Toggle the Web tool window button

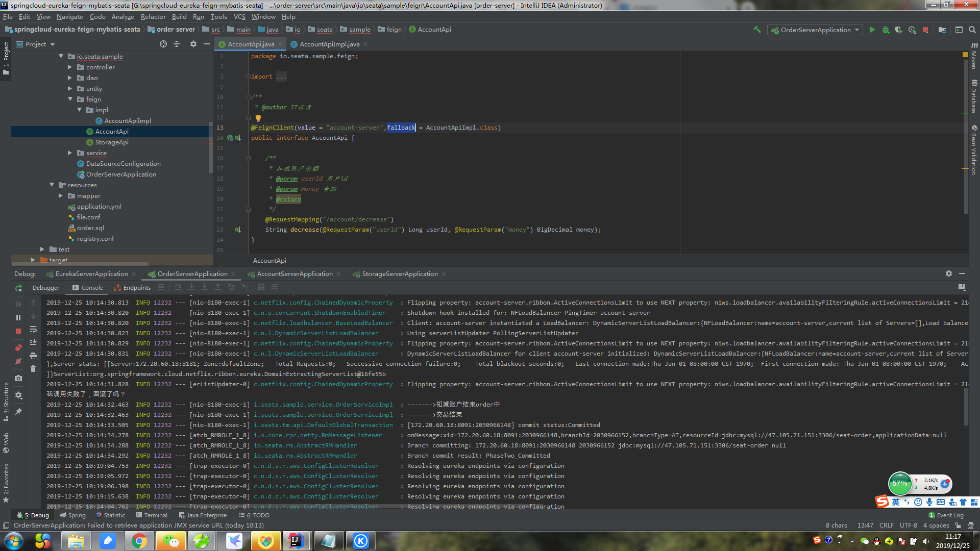tap(6, 443)
